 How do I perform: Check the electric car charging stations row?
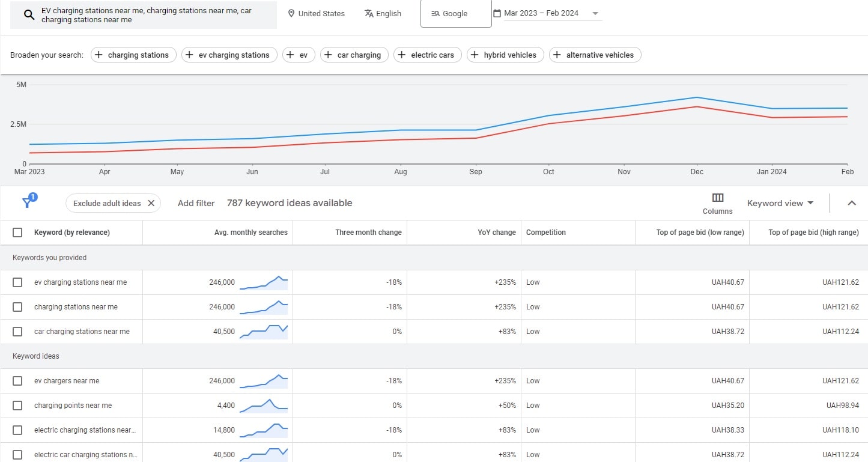tap(17, 455)
